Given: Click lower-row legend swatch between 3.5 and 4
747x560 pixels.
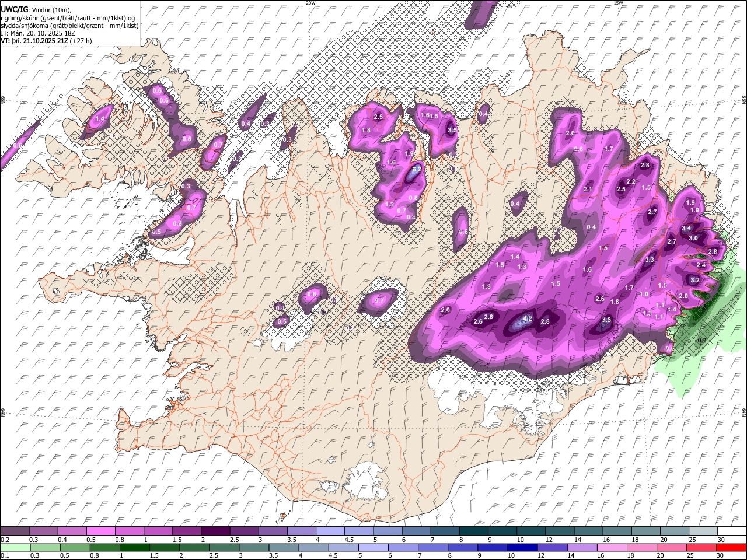Looking at the screenshot, I should [x=284, y=547].
